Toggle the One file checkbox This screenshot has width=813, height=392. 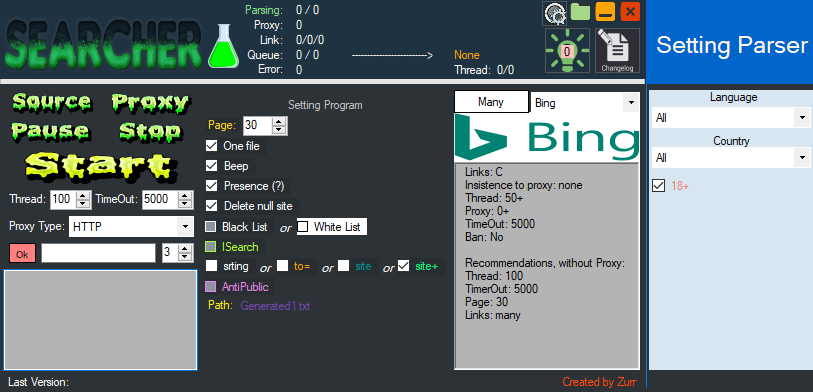tap(212, 146)
